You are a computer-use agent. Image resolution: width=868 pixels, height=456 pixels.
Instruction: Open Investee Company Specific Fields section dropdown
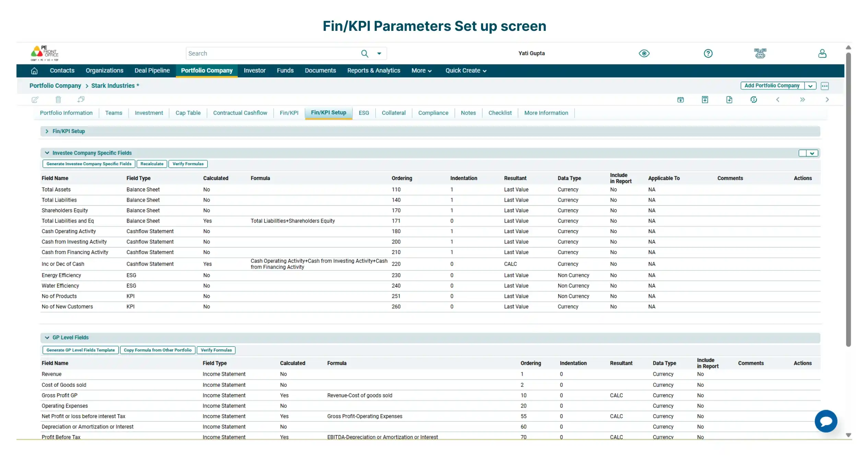812,153
